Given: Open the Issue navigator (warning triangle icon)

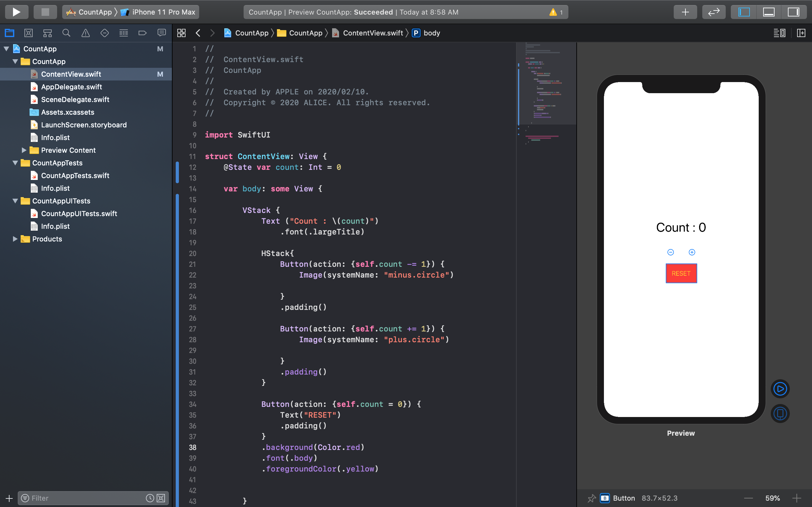Looking at the screenshot, I should tap(86, 33).
